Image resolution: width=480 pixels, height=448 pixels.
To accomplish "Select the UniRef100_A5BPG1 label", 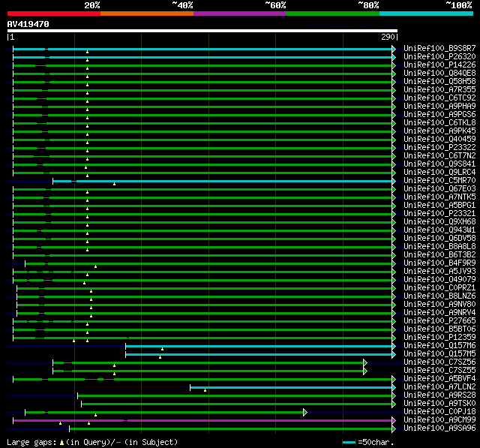I will click(x=439, y=206).
